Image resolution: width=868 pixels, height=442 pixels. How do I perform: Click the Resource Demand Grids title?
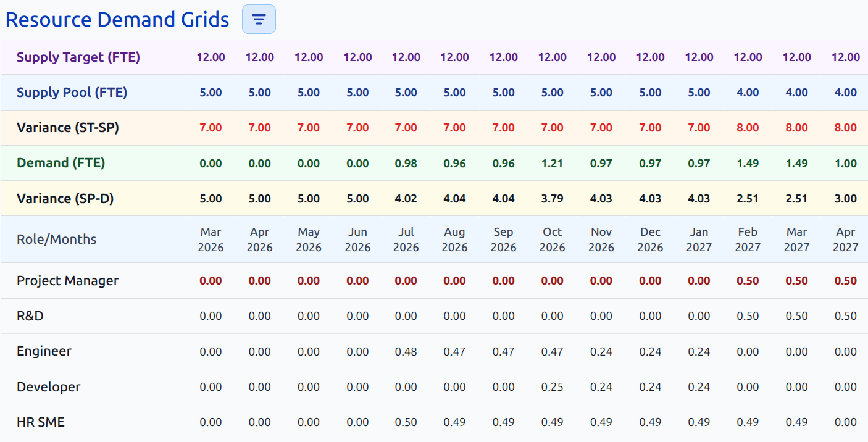117,19
